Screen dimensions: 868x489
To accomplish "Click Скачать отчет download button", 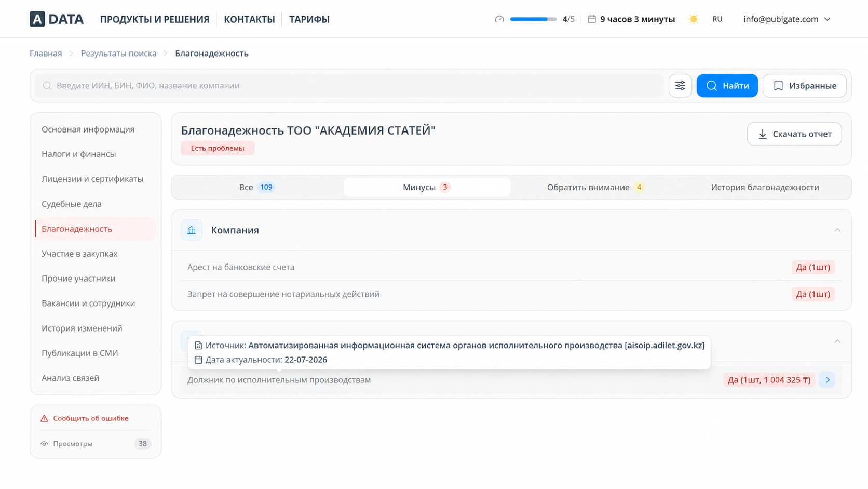I will click(x=794, y=134).
